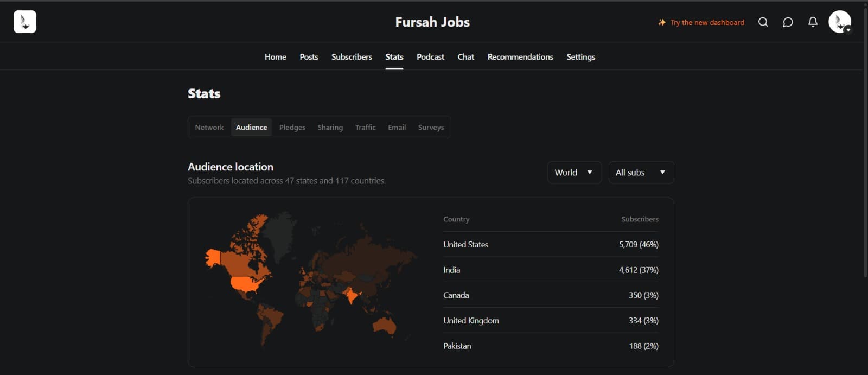Switch to the Subscribers tab
Screen dimensions: 868x375
tap(352, 56)
